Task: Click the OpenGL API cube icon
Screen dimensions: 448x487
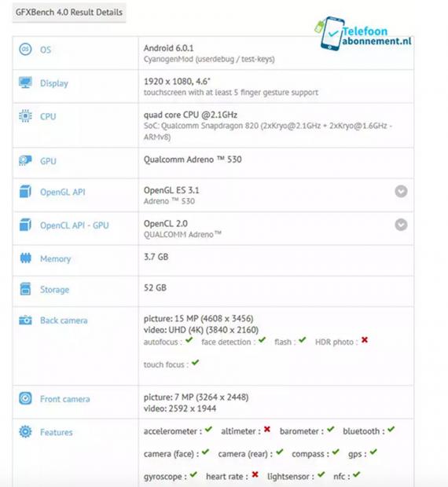Action: click(x=25, y=191)
